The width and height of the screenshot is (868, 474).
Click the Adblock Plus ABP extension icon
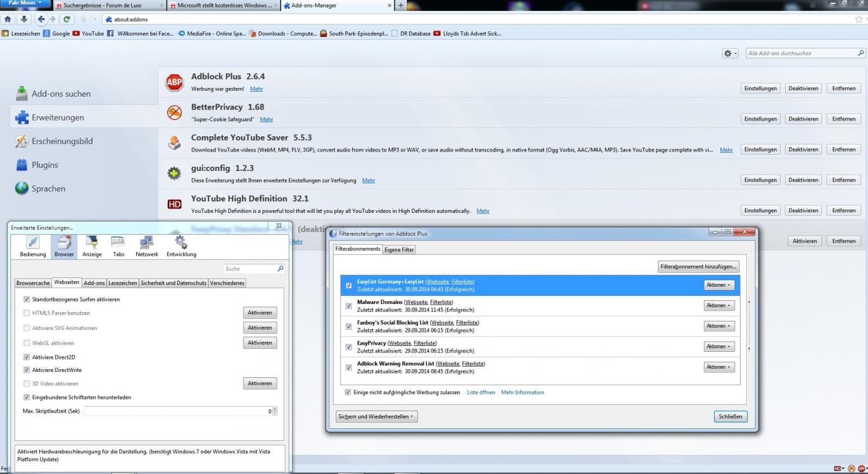pos(174,82)
